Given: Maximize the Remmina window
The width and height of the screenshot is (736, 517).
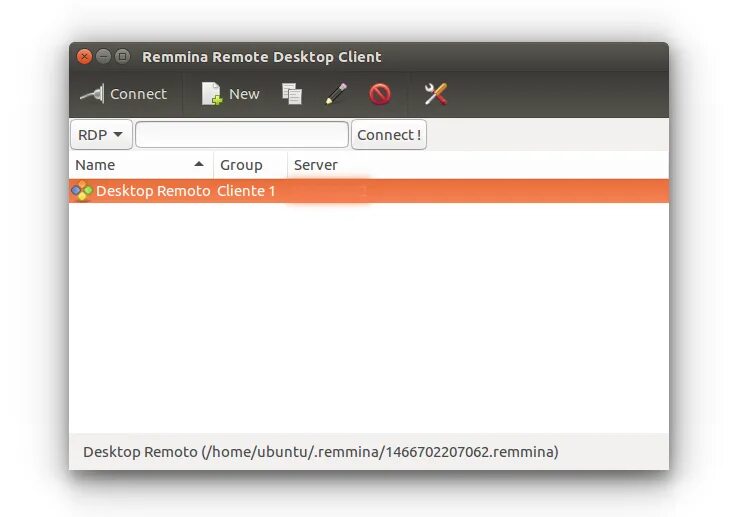Looking at the screenshot, I should point(123,57).
